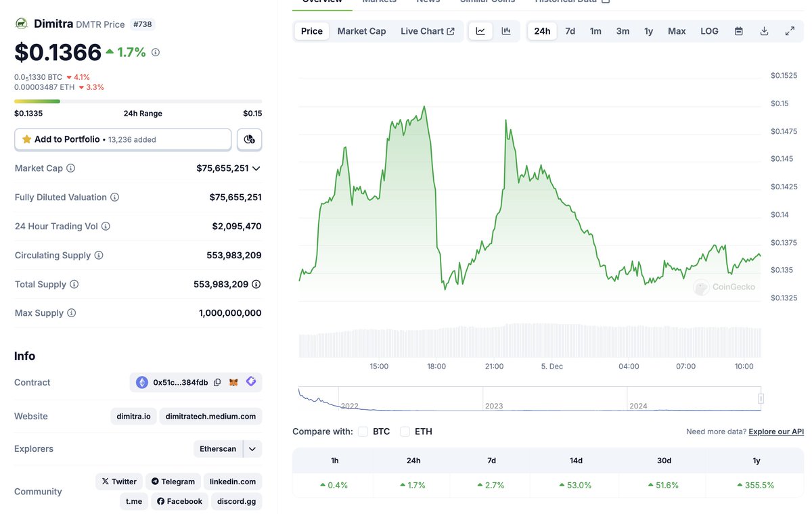Show 24 Hour Trading Vol info icon
This screenshot has height=514, width=812.
coord(106,227)
